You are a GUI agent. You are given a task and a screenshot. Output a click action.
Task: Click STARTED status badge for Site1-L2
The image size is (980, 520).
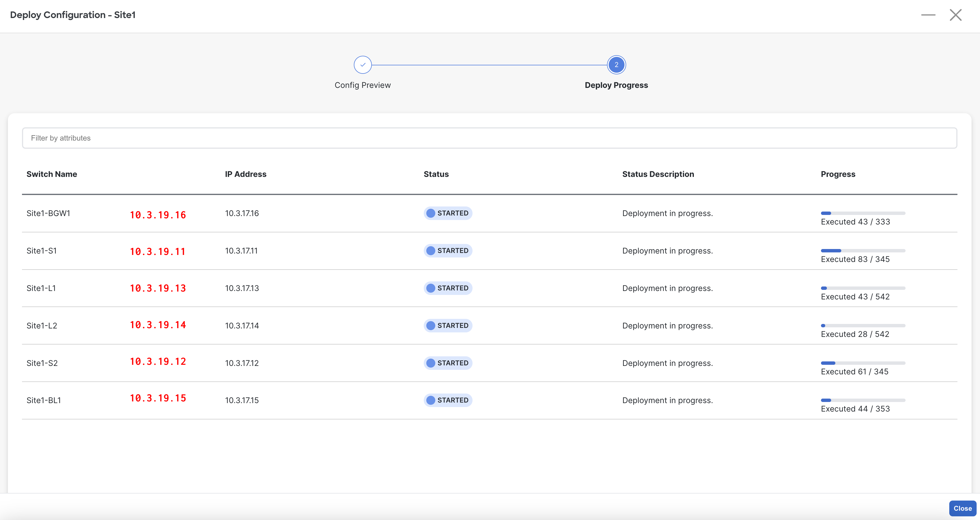pos(448,325)
